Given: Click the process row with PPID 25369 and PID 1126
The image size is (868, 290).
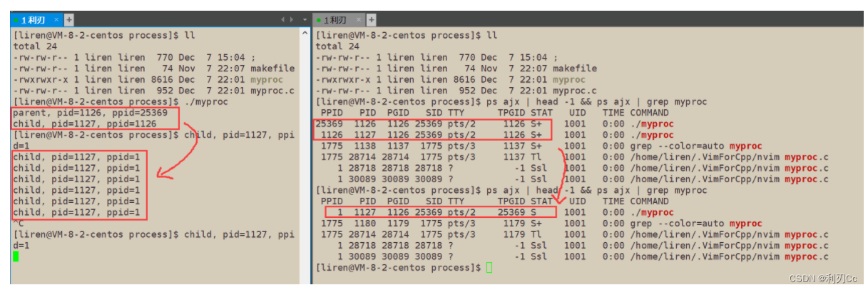Looking at the screenshot, I should click(x=494, y=124).
